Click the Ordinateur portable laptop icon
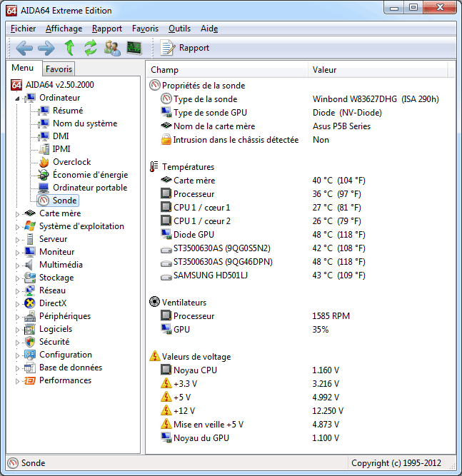 tap(44, 188)
